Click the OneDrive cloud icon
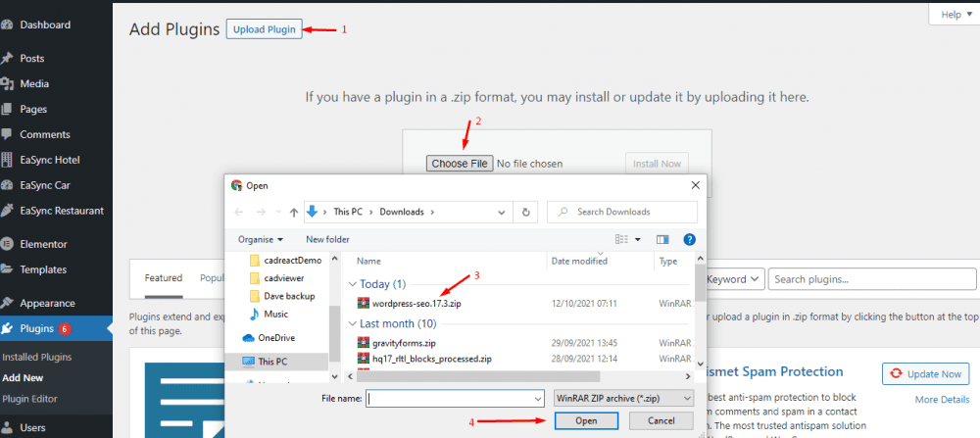Viewport: 980px width, 438px height. coord(248,338)
